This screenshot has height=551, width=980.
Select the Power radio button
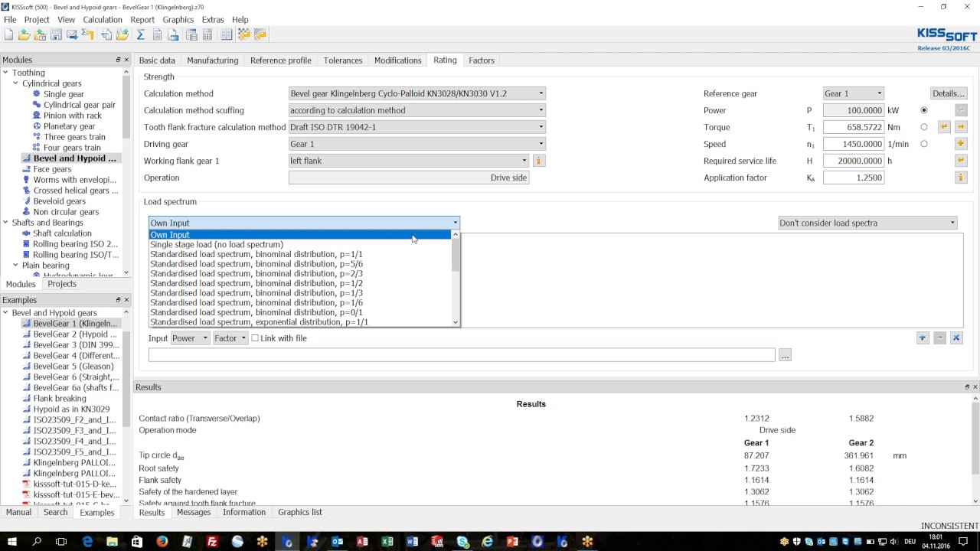pyautogui.click(x=924, y=110)
